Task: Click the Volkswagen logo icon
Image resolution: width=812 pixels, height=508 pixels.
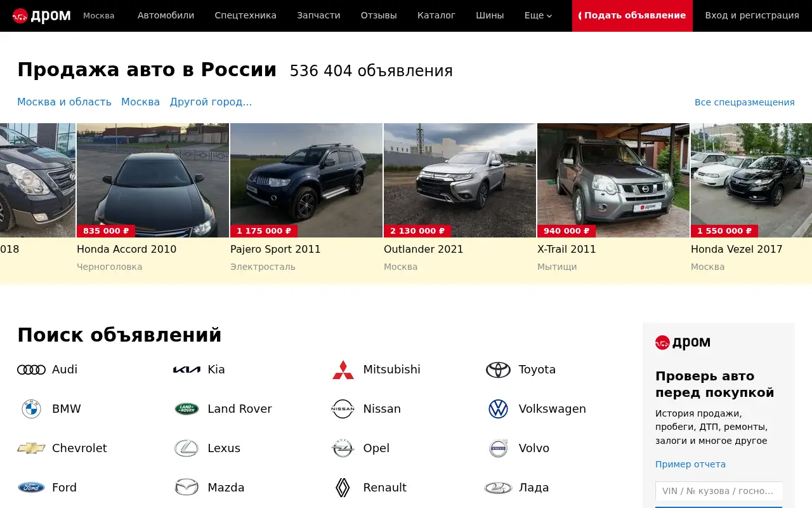Action: [498, 409]
